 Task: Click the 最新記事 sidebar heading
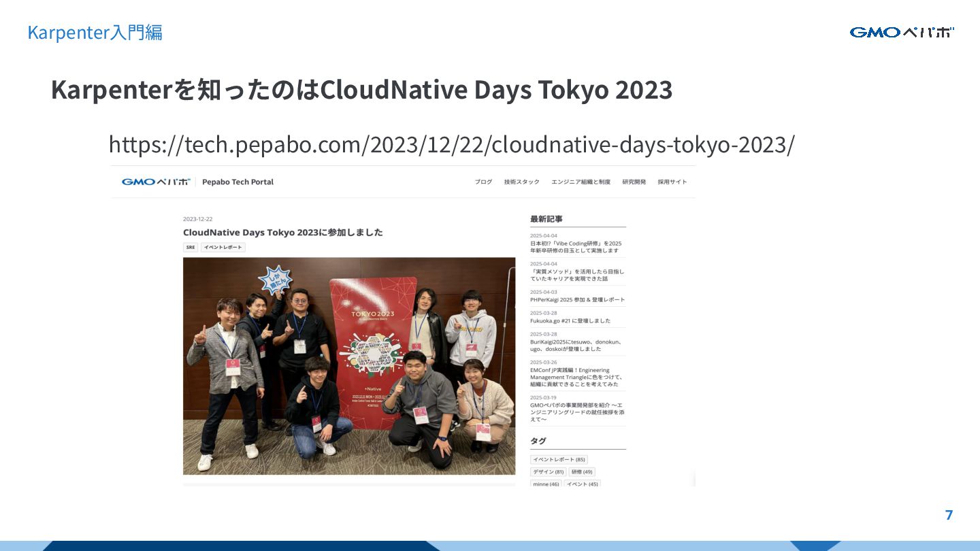[546, 219]
